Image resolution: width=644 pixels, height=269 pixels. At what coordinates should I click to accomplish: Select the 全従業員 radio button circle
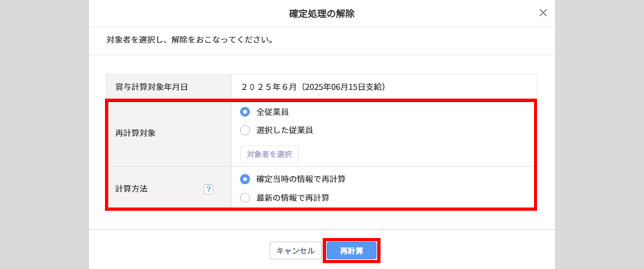pyautogui.click(x=245, y=112)
